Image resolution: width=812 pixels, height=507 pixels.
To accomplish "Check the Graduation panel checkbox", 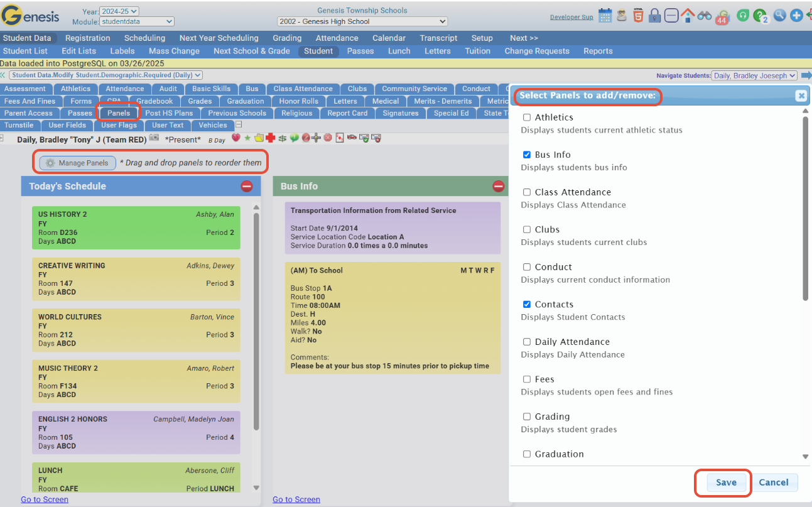I will [x=527, y=454].
